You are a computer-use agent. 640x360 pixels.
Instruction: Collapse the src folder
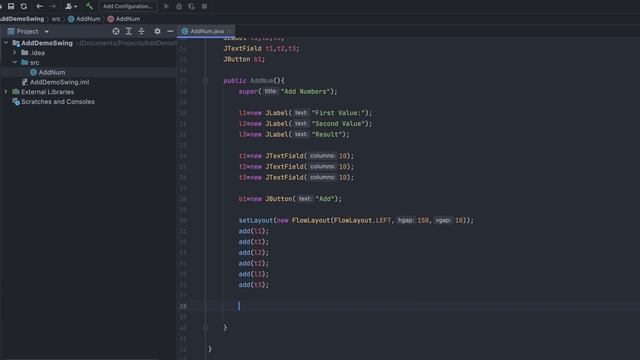coord(15,62)
